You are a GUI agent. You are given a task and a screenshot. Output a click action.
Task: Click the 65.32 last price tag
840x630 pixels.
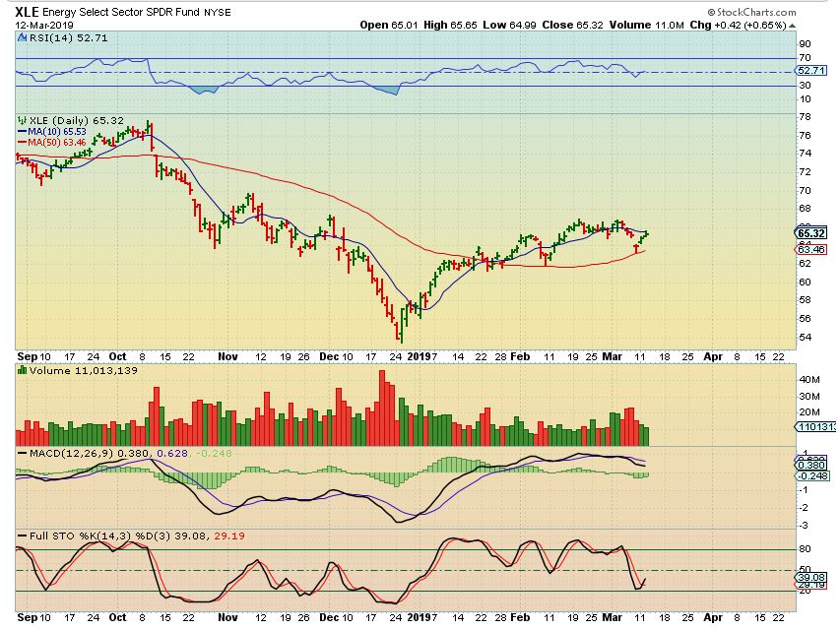[811, 233]
